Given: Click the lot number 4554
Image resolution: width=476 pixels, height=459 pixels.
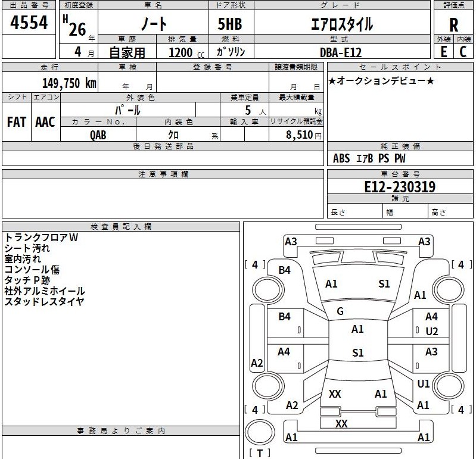Looking at the screenshot, I should pyautogui.click(x=29, y=23).
